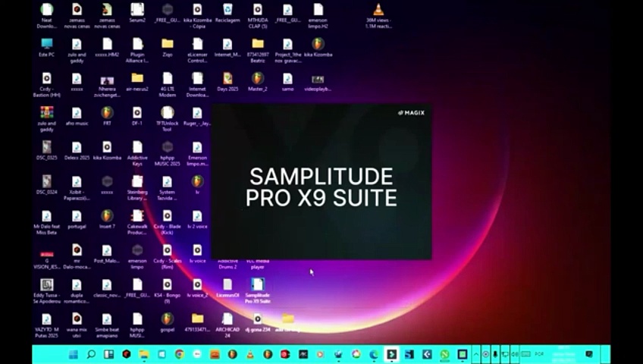Image resolution: width=643 pixels, height=364 pixels.
Task: Open the taskbar Search icon
Action: pos(91,354)
